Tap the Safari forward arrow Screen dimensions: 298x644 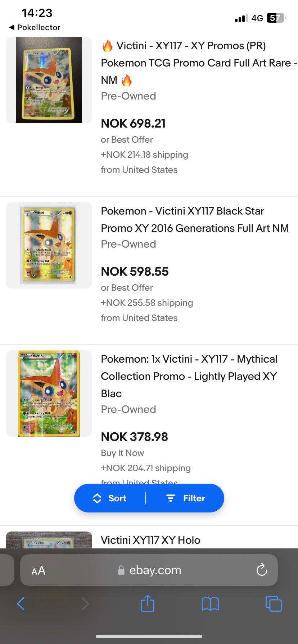tap(85, 604)
